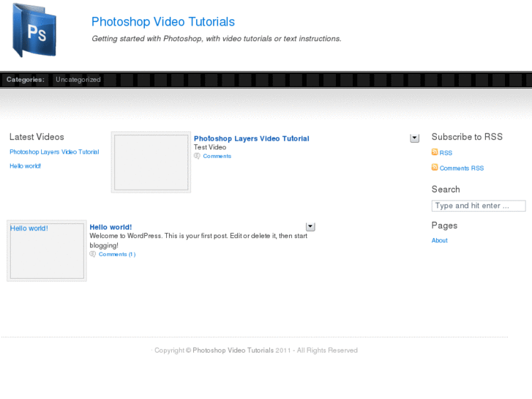
Task: Click the Photoshop Ps logo icon
Action: click(x=34, y=31)
